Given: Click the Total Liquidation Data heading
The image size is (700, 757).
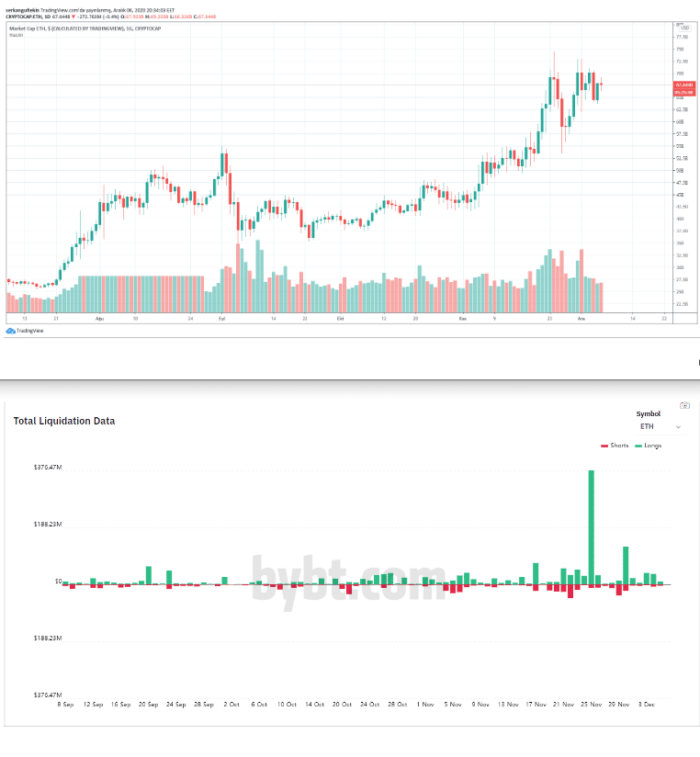Looking at the screenshot, I should (x=64, y=421).
